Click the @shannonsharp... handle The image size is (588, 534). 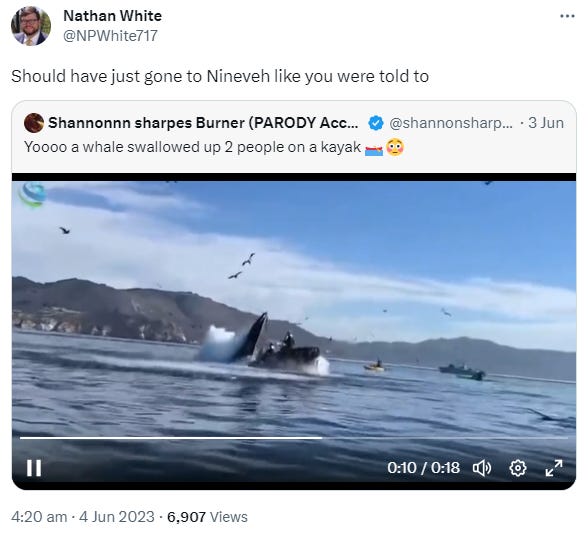451,123
